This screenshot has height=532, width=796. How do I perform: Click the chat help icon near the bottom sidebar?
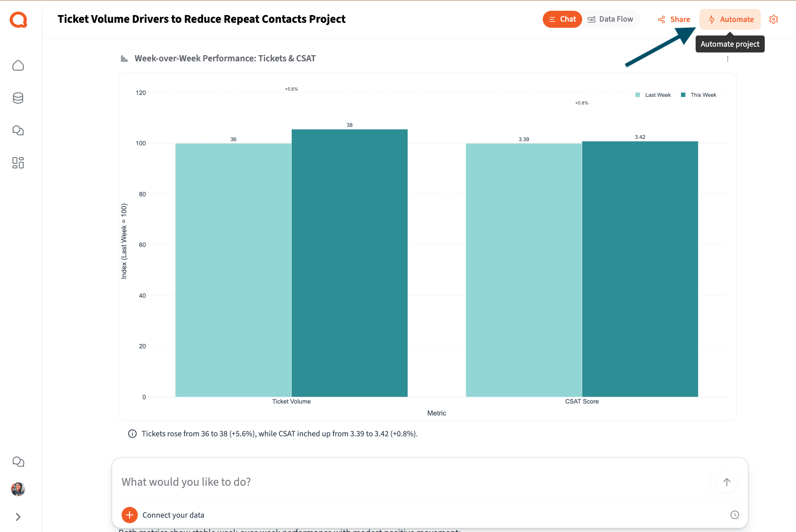coord(18,461)
